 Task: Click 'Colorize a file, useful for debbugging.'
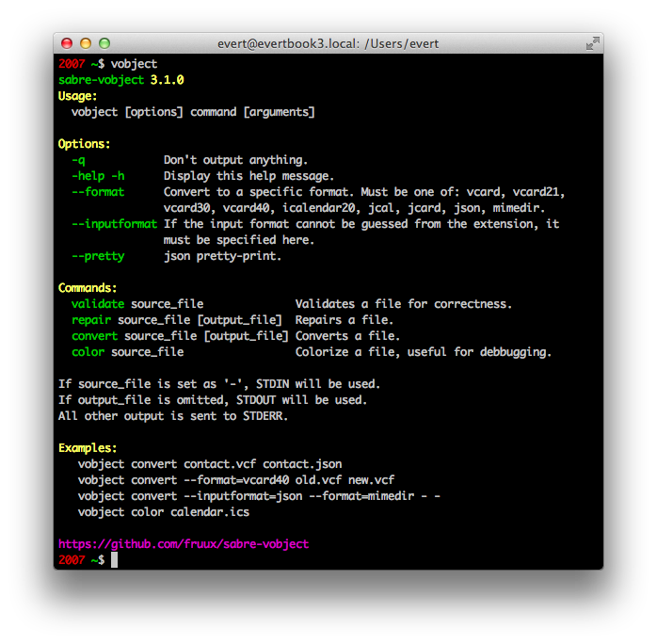click(424, 352)
